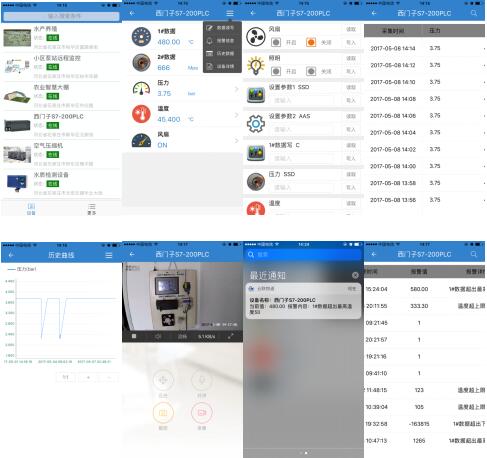Tap 写入 for 设置参数1 SSD
The height and width of the screenshot is (458, 487).
351,100
